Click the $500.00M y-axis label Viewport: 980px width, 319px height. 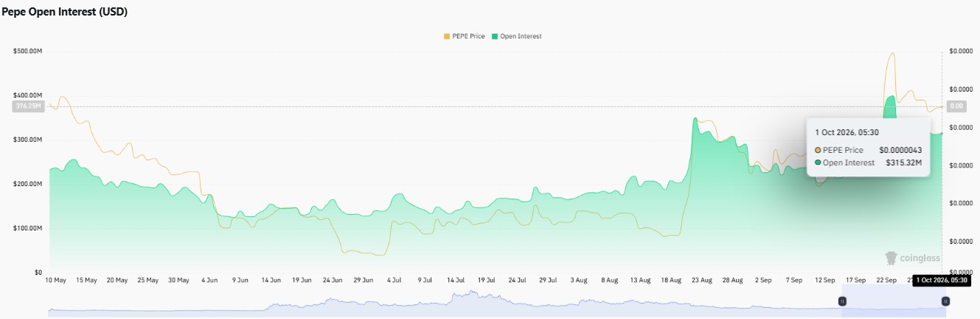click(28, 51)
